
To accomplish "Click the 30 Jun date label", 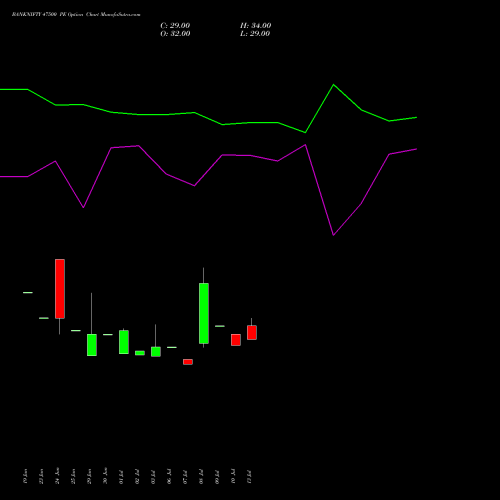I will pos(105,476).
